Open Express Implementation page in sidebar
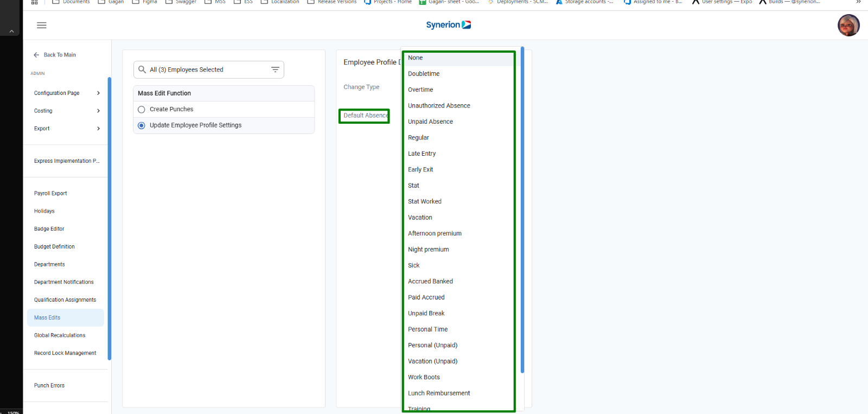 (x=67, y=161)
